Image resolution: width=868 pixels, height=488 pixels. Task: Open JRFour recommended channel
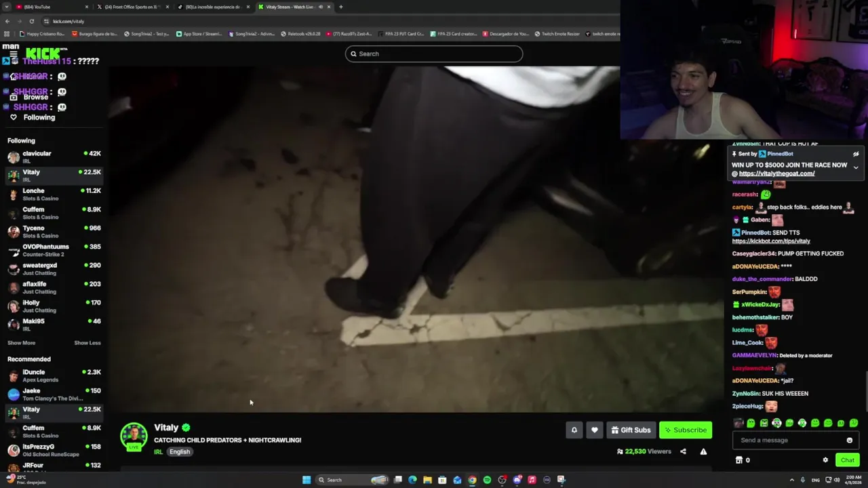click(x=54, y=467)
